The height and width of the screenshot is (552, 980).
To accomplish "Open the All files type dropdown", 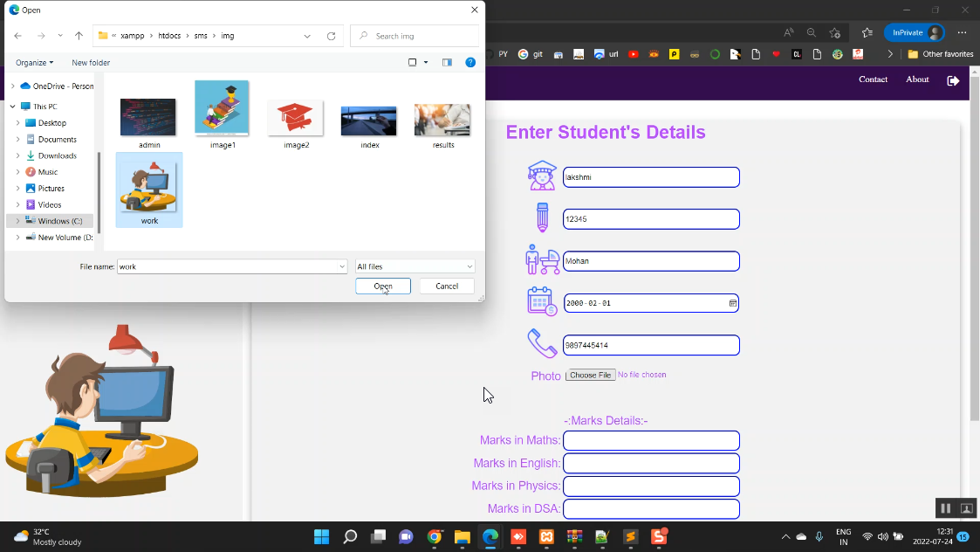I will coord(415,266).
